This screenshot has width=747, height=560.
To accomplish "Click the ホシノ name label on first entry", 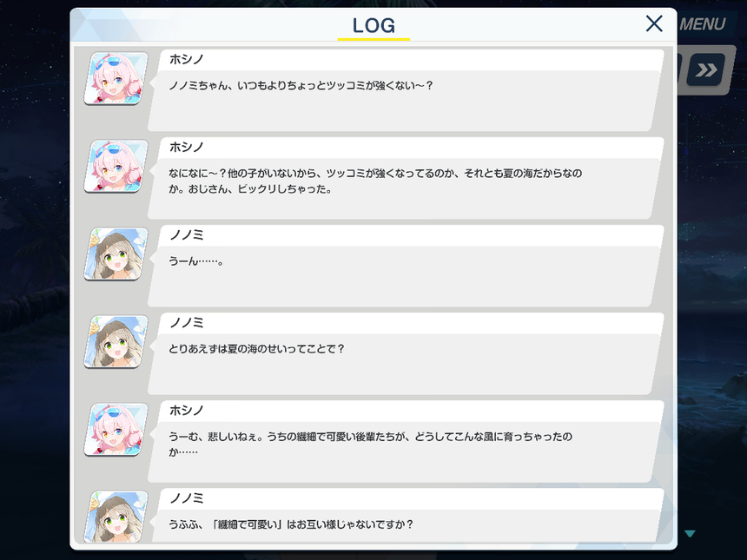I will click(186, 60).
